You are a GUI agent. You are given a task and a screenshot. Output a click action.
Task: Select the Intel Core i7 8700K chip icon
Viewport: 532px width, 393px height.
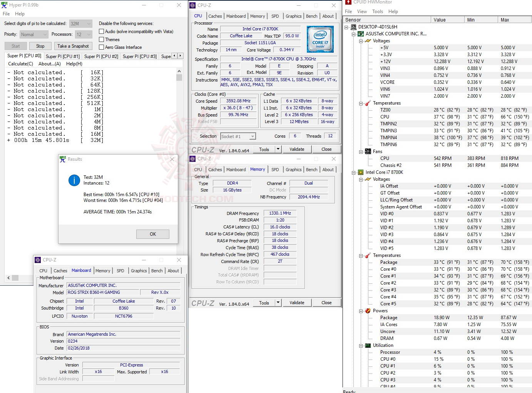(x=361, y=172)
